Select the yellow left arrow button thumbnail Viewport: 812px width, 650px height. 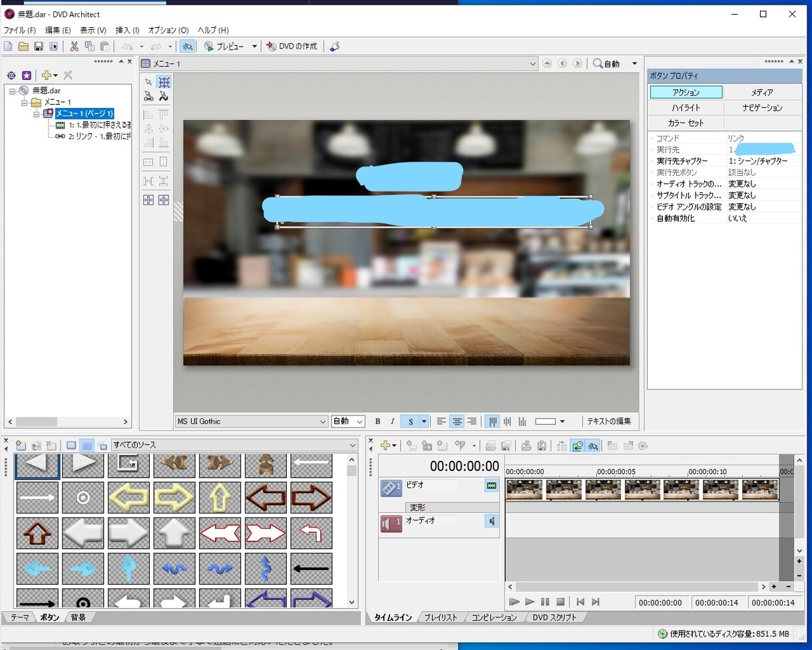click(x=128, y=497)
